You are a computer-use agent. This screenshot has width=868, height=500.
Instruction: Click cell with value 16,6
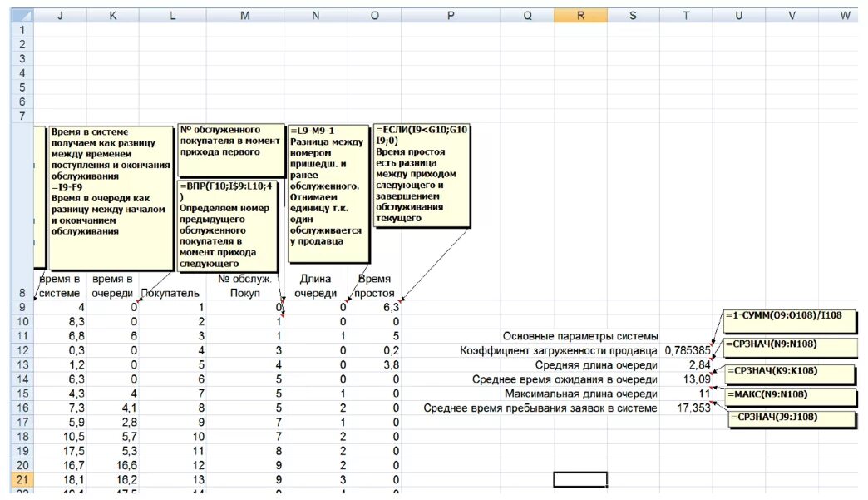(113, 466)
